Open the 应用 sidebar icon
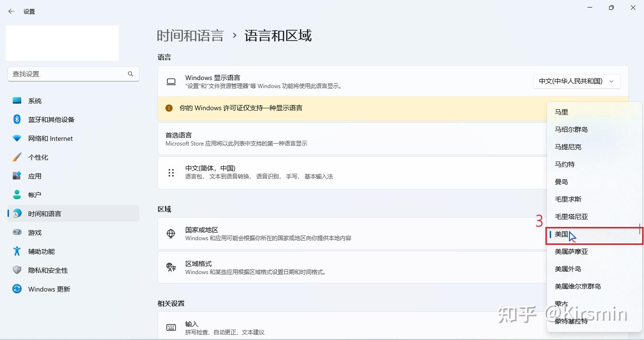 click(x=17, y=176)
